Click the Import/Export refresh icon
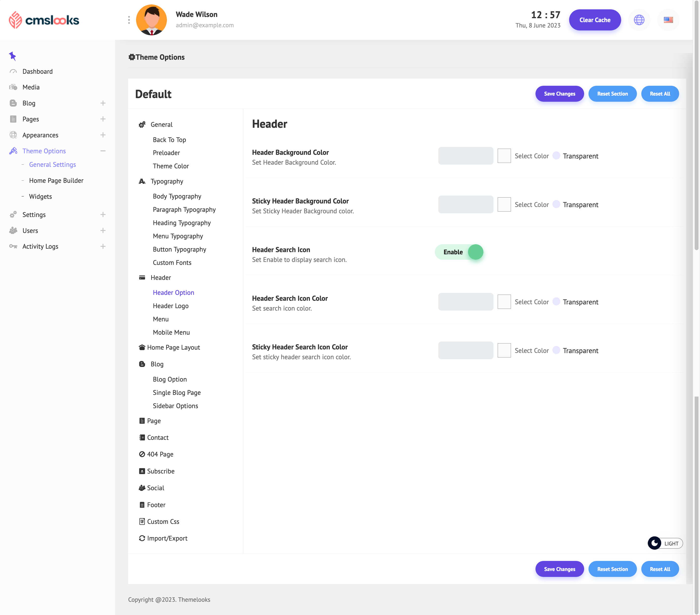The height and width of the screenshot is (615, 700). (142, 538)
